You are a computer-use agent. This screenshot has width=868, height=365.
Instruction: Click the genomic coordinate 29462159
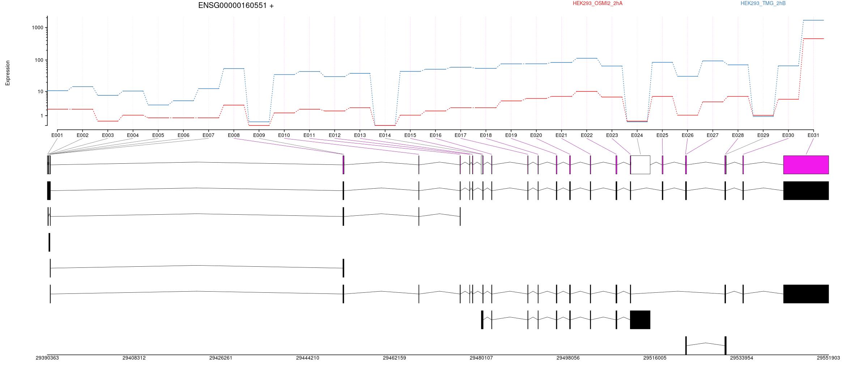(395, 358)
